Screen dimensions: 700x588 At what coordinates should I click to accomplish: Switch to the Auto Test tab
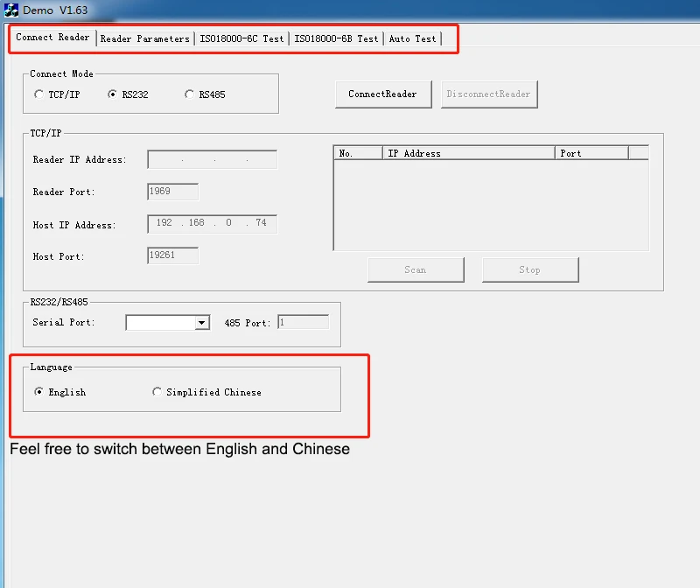(x=412, y=38)
